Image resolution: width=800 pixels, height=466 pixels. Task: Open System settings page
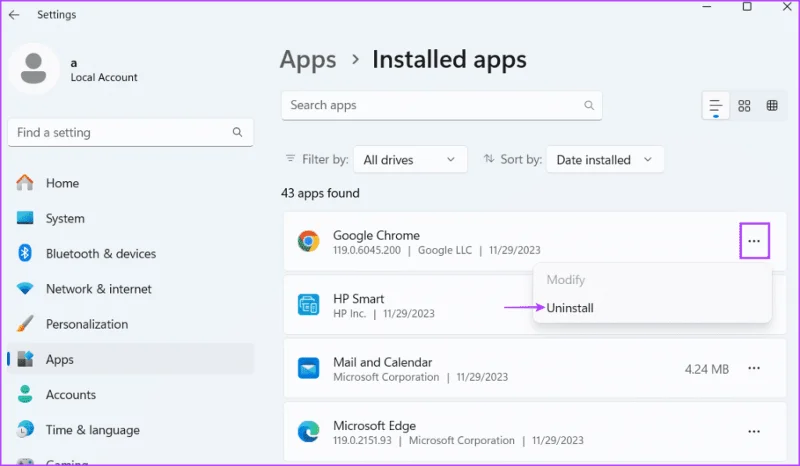tap(131, 218)
